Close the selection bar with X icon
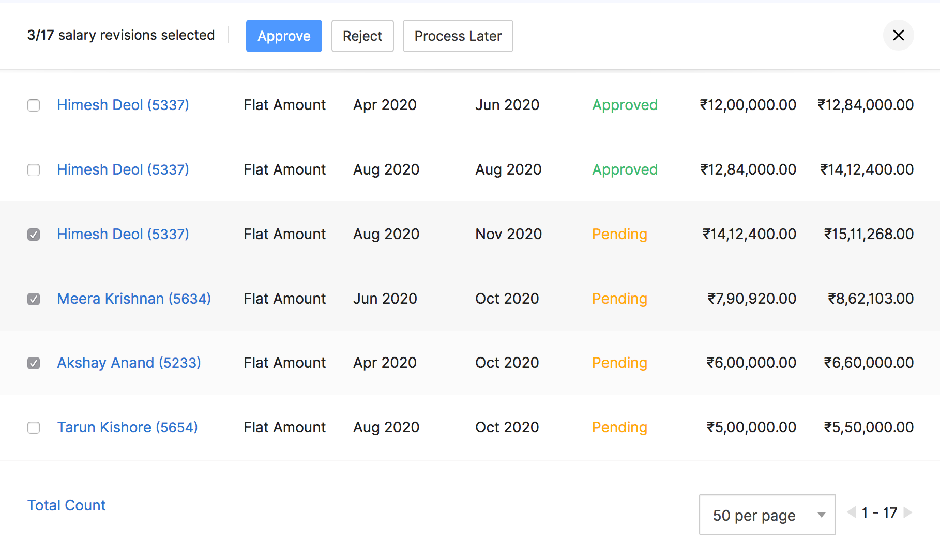 [x=898, y=35]
